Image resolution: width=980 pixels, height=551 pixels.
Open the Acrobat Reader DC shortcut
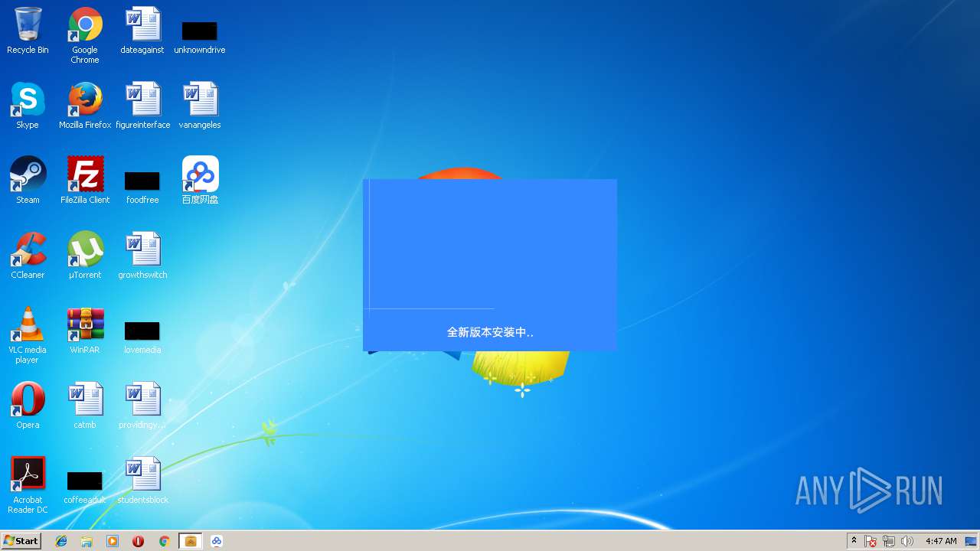[x=28, y=485]
